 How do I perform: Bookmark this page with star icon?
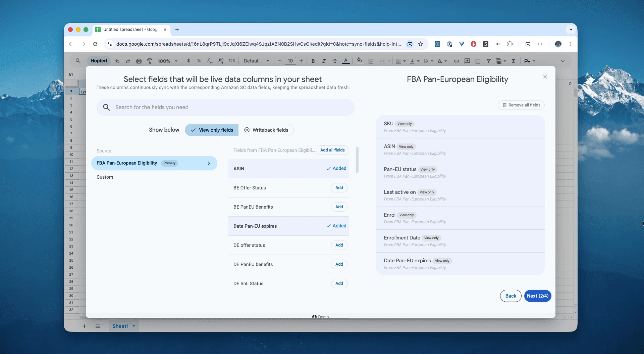click(x=421, y=44)
